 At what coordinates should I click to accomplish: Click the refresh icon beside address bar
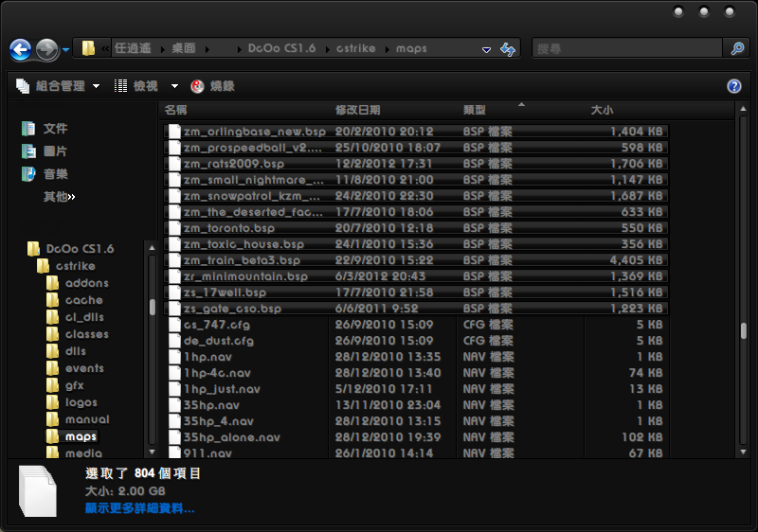pyautogui.click(x=507, y=48)
